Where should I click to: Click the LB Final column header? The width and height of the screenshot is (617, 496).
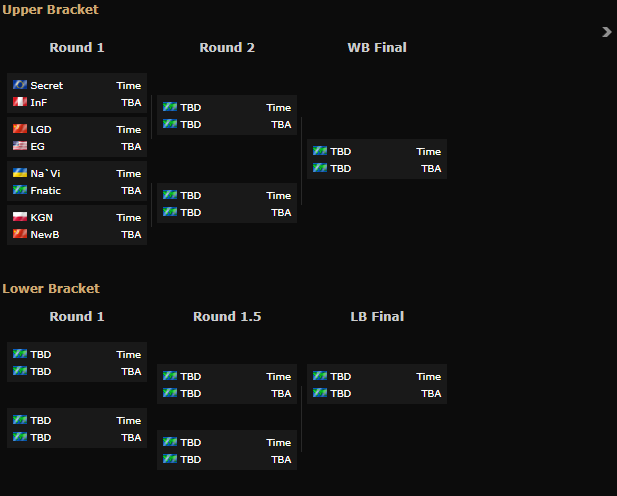[x=377, y=316]
